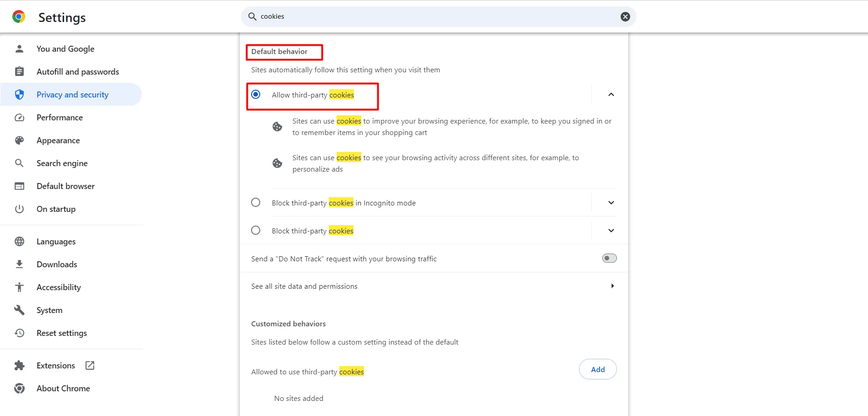Enable the Do Not Track request toggle
The width and height of the screenshot is (868, 416).
609,258
